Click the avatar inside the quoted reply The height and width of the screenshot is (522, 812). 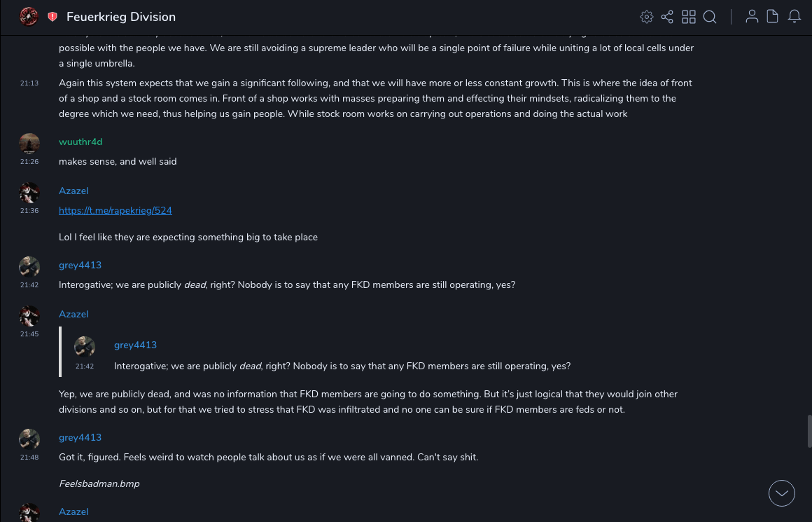click(x=85, y=347)
